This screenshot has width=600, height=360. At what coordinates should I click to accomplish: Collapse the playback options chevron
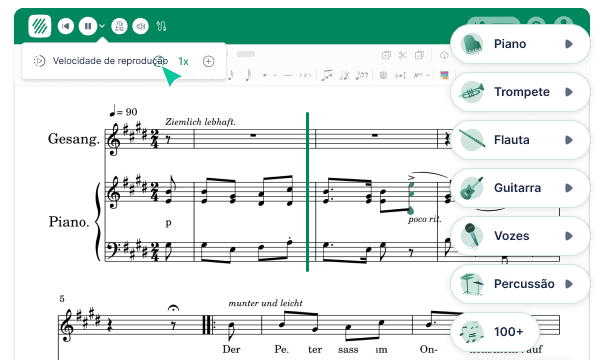102,26
